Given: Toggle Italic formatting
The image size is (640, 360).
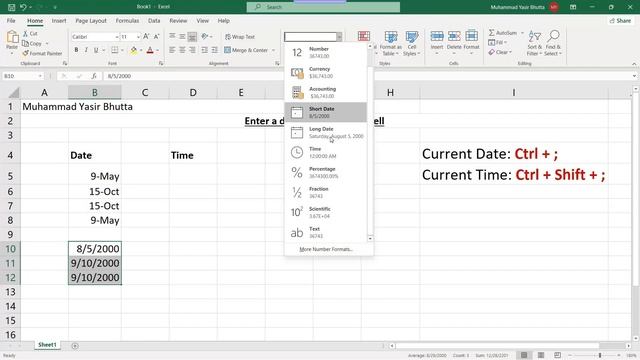Looking at the screenshot, I should [86, 50].
